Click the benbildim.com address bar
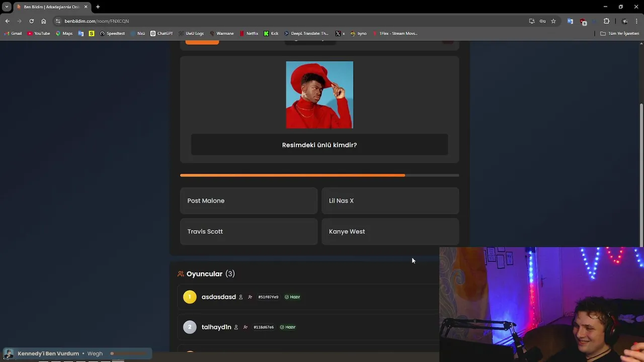644x362 pixels. pyautogui.click(x=292, y=21)
